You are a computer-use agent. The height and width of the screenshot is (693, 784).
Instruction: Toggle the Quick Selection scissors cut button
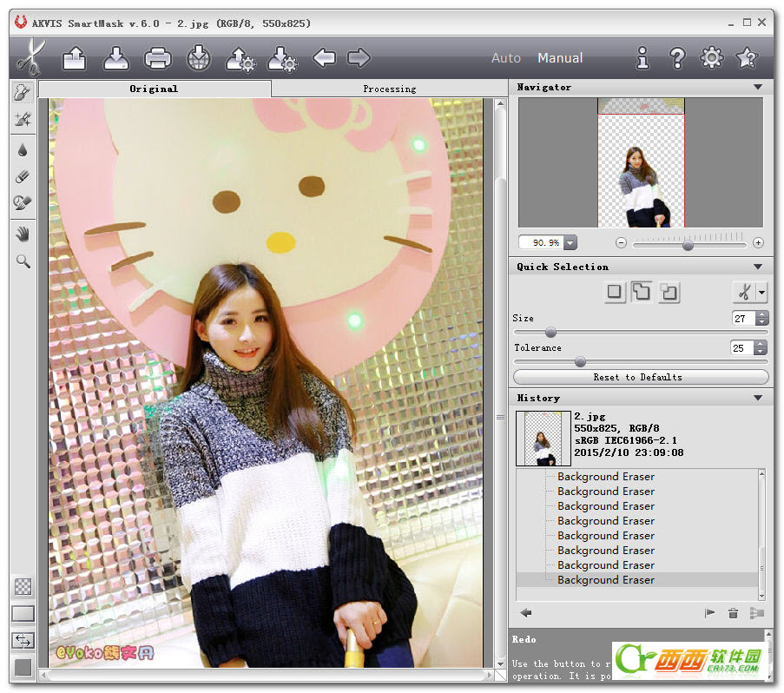pos(745,292)
